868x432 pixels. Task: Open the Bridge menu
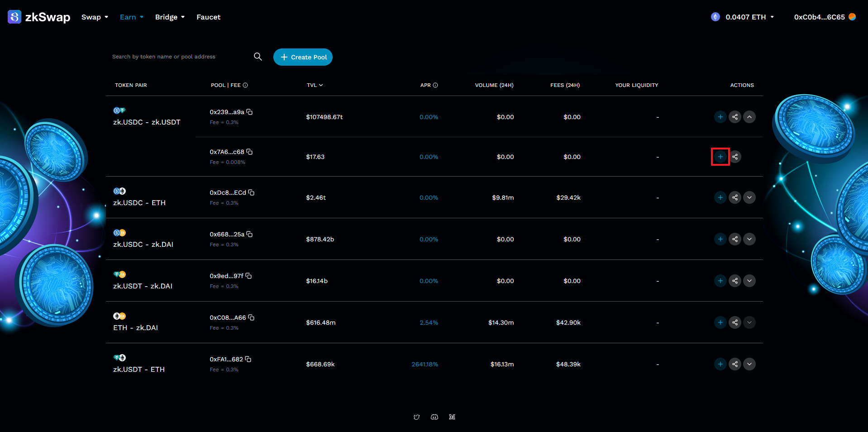click(170, 17)
